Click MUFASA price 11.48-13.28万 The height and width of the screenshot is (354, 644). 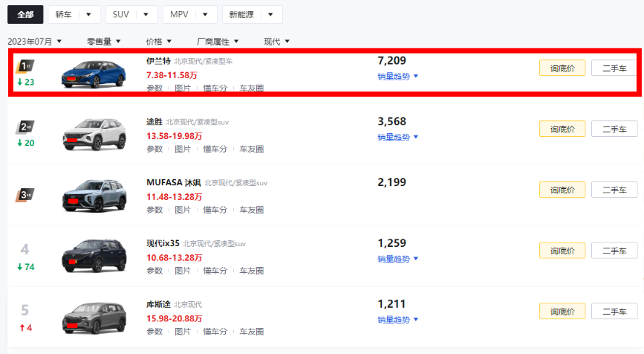(x=174, y=197)
